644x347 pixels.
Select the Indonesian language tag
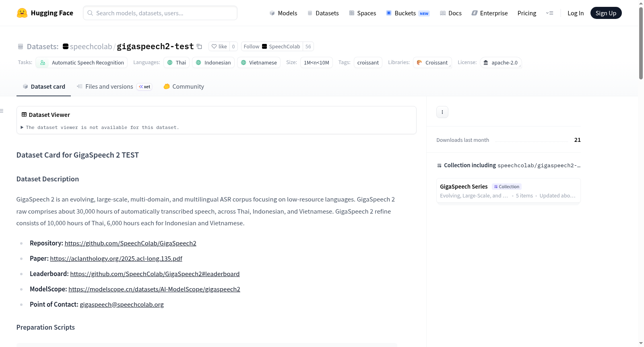click(213, 62)
